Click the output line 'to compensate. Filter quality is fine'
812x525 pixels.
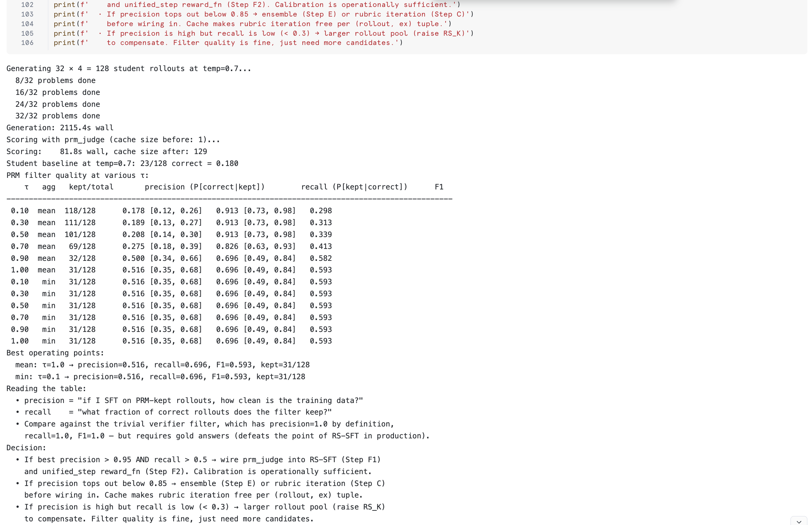pyautogui.click(x=169, y=519)
